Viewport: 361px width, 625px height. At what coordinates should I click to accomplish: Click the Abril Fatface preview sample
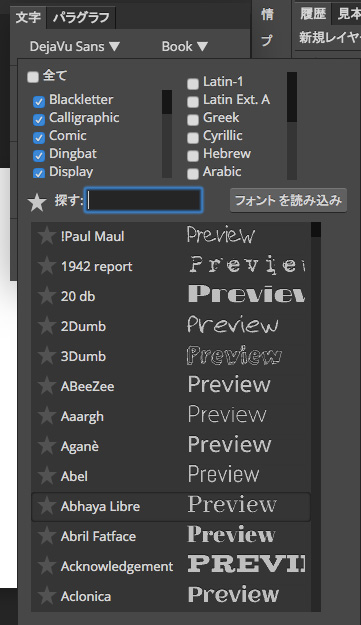pos(231,534)
